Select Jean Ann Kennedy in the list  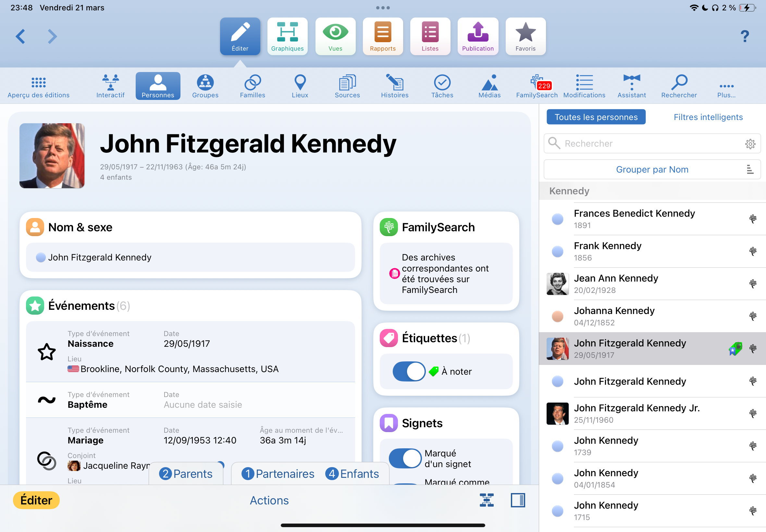click(x=616, y=283)
